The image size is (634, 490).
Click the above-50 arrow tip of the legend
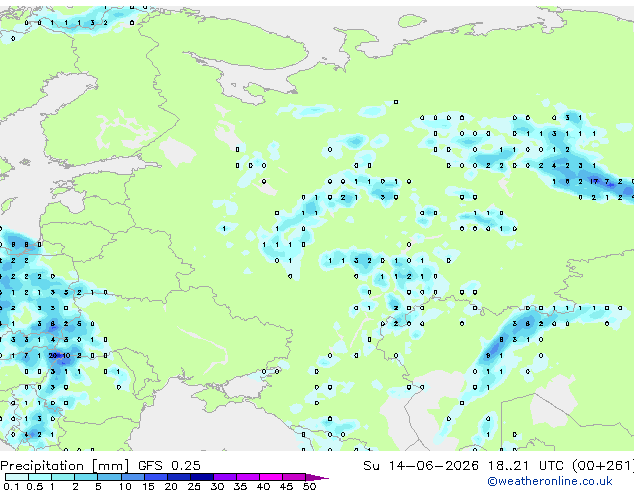coord(317,477)
